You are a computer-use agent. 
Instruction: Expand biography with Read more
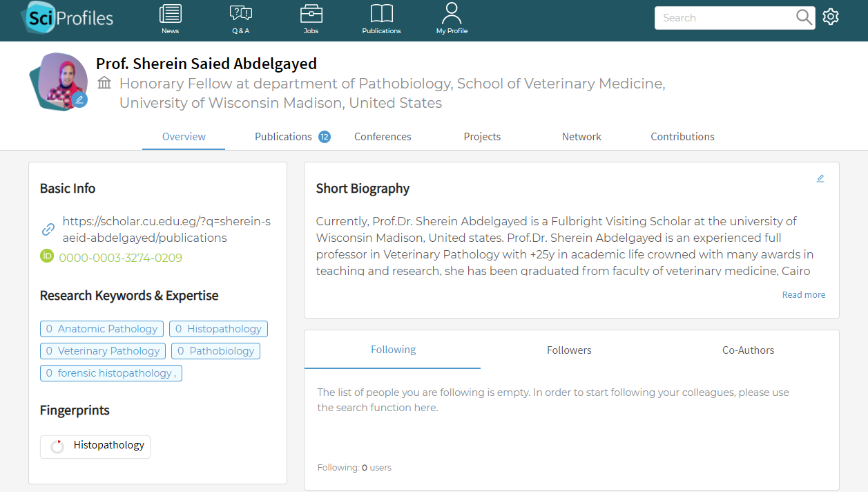pos(804,295)
